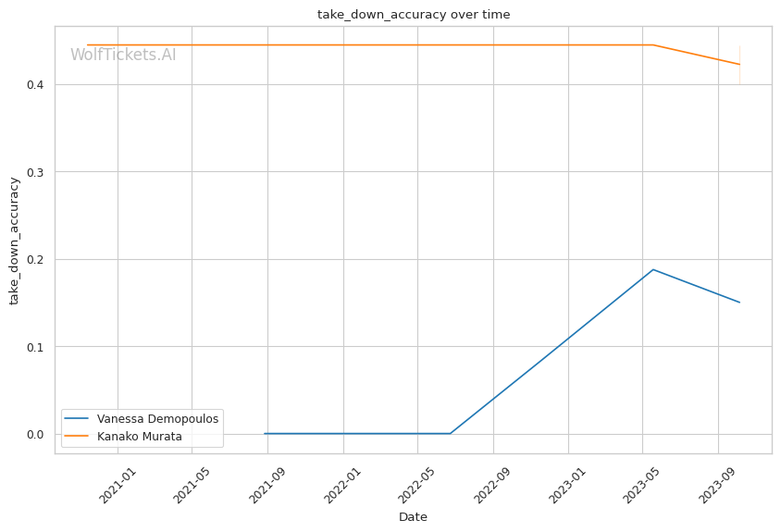Click the 0.0 y-axis tick label
The height and width of the screenshot is (532, 781).
point(38,434)
